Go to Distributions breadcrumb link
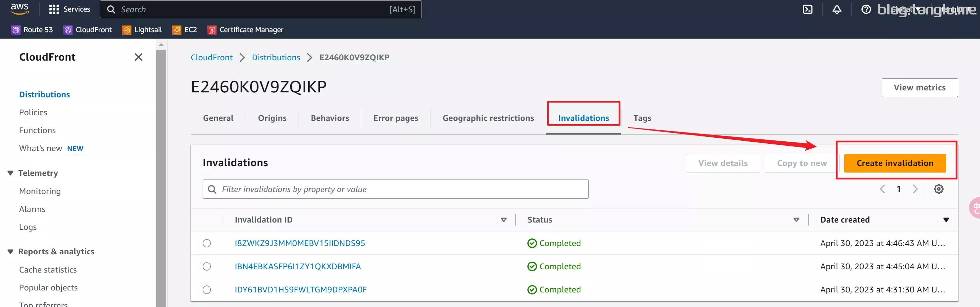 pos(276,57)
